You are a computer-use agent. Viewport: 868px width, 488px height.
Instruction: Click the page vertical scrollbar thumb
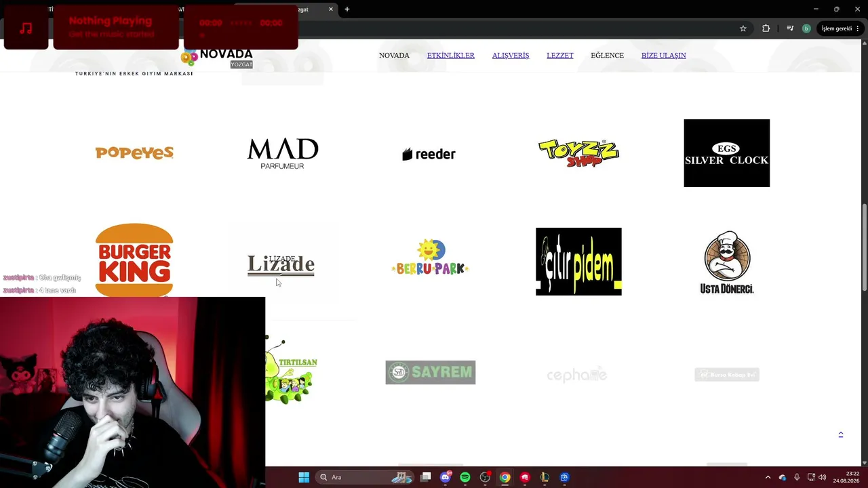(x=865, y=247)
